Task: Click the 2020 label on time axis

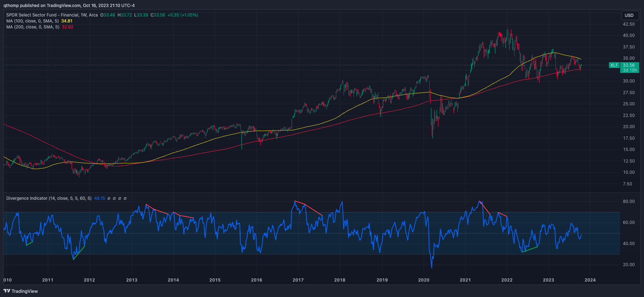Action: pos(424,280)
